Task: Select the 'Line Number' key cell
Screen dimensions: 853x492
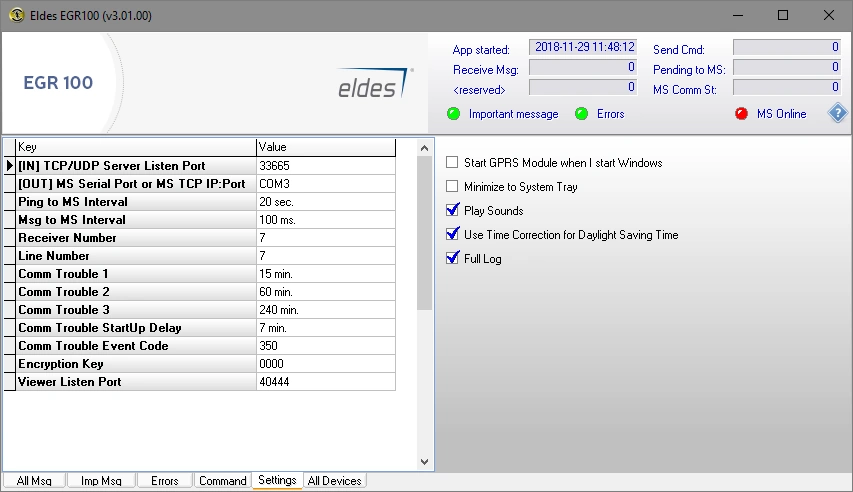Action: point(135,255)
